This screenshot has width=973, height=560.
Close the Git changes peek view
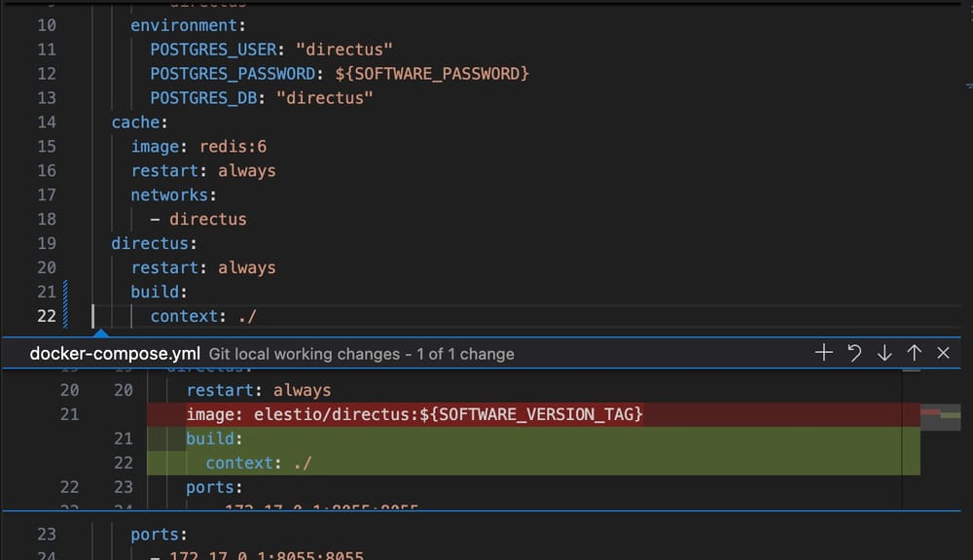[x=943, y=353]
